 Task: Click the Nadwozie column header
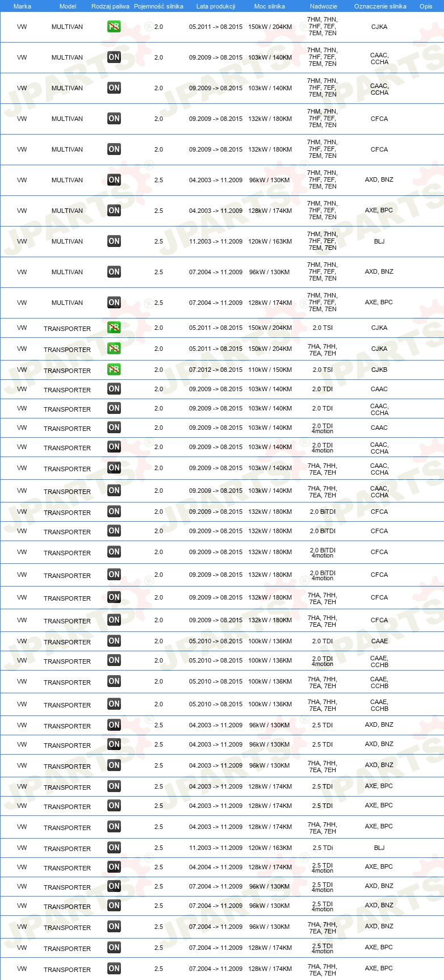tap(323, 6)
